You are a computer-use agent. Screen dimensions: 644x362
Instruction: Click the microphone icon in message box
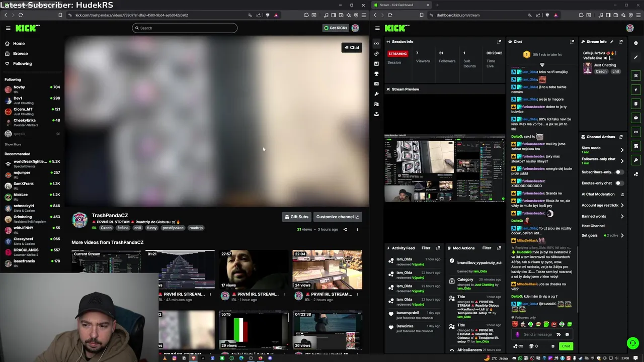518,334
